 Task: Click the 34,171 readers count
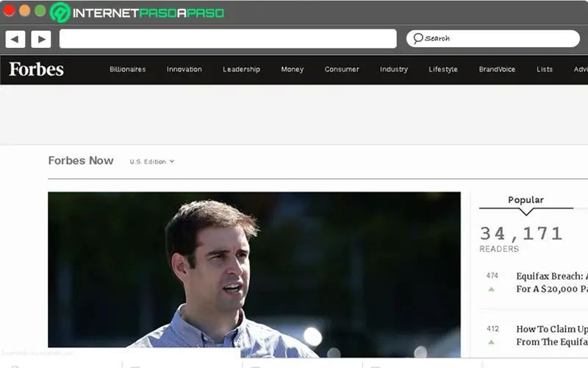521,233
